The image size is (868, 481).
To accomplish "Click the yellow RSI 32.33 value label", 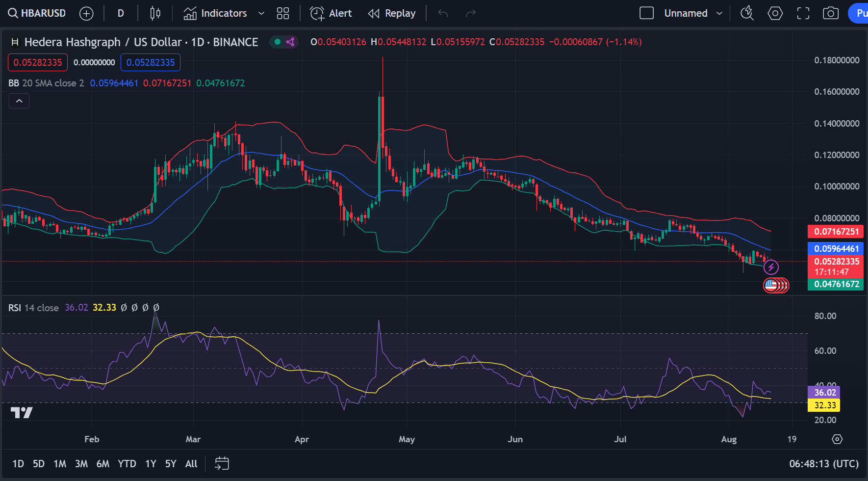I will 824,405.
